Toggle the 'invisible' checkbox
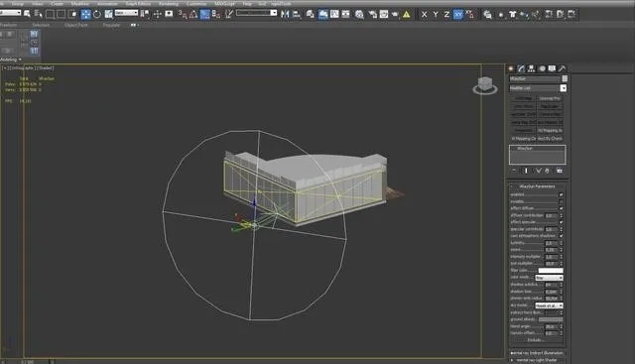This screenshot has height=364, width=635. [561, 201]
